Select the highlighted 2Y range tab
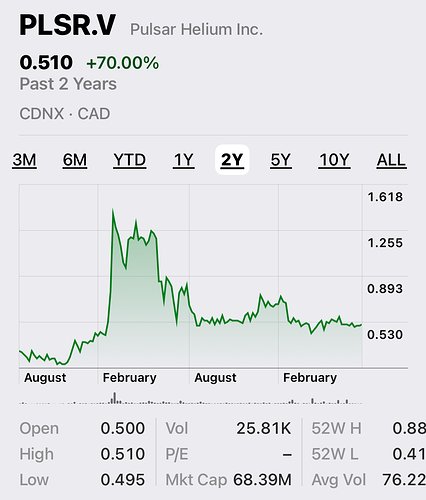This screenshot has width=426, height=500. point(232,160)
